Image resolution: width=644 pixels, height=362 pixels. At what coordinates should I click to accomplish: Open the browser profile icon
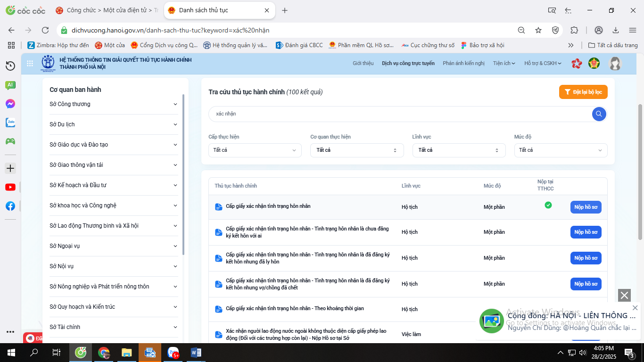pos(599,30)
